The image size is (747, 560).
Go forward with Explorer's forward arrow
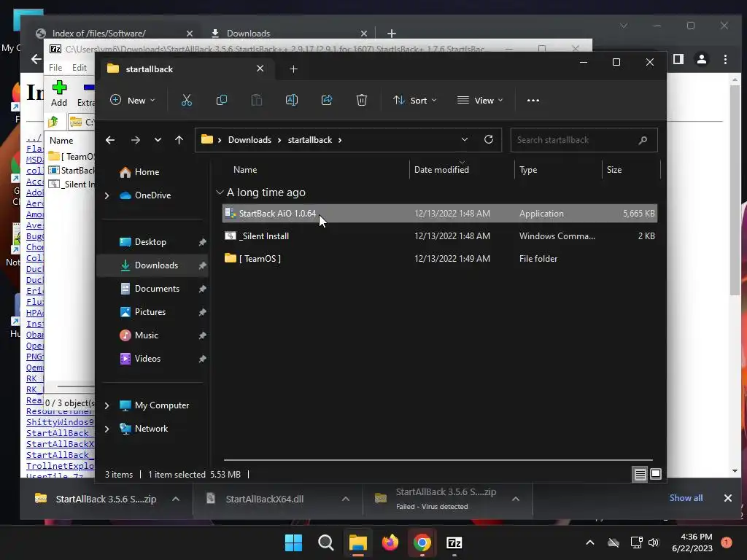(135, 140)
